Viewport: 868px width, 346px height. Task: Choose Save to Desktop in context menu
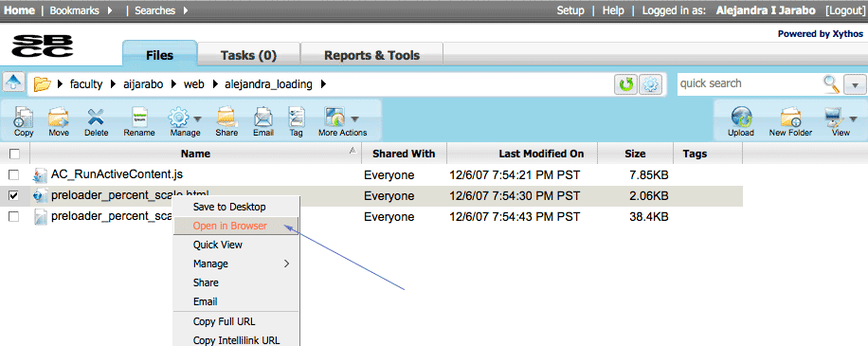click(229, 207)
